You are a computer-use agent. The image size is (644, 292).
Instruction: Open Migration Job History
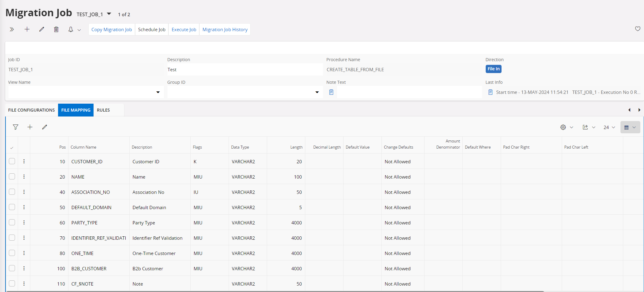225,29
